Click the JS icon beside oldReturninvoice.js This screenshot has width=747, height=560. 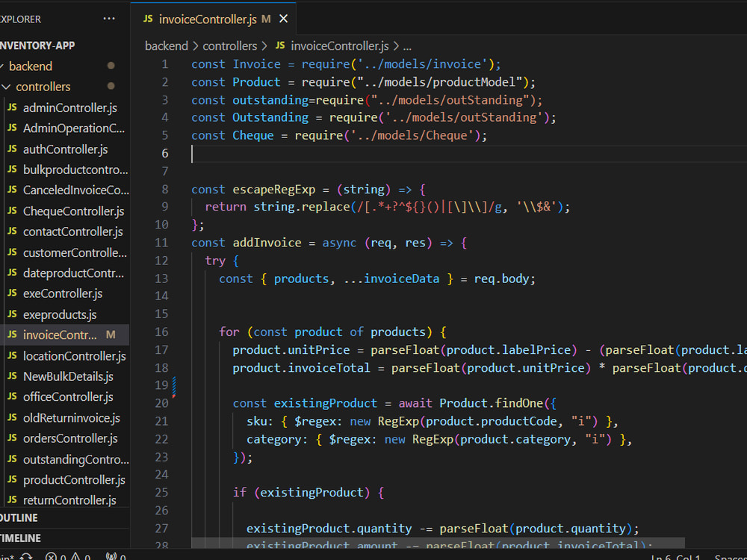pyautogui.click(x=13, y=417)
